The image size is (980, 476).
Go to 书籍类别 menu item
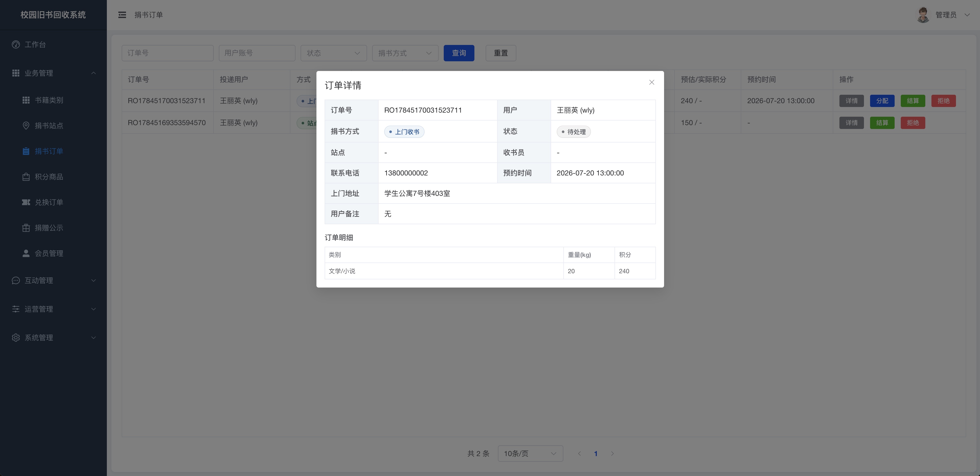(x=53, y=100)
